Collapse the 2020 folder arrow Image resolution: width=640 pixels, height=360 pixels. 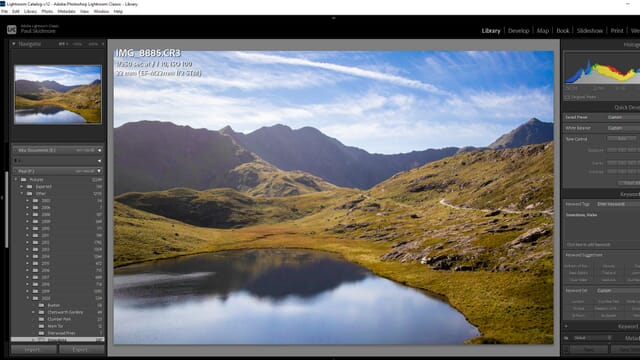(28, 298)
